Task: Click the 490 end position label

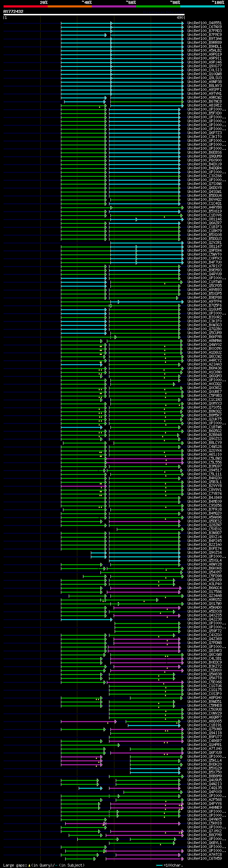Action: [x=180, y=17]
